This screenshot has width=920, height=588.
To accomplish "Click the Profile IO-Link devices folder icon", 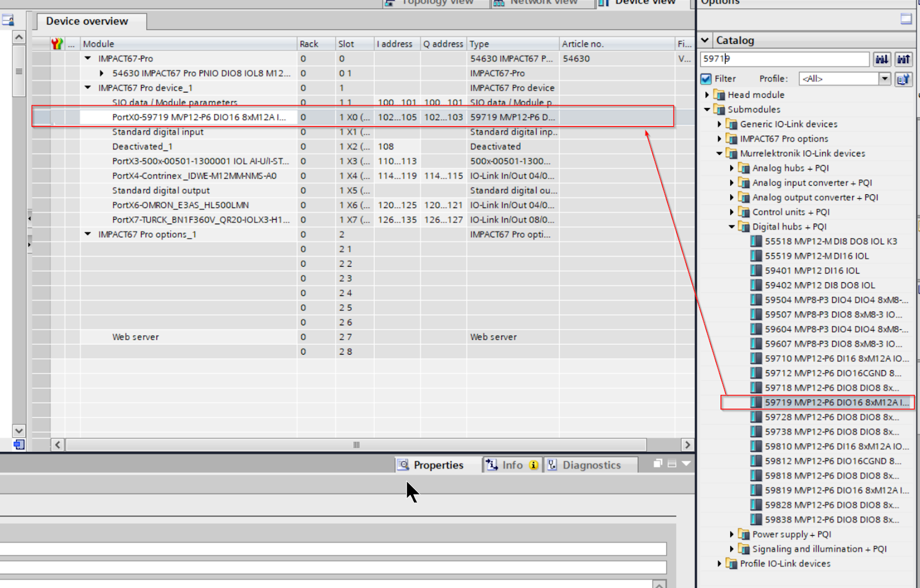I will [731, 563].
